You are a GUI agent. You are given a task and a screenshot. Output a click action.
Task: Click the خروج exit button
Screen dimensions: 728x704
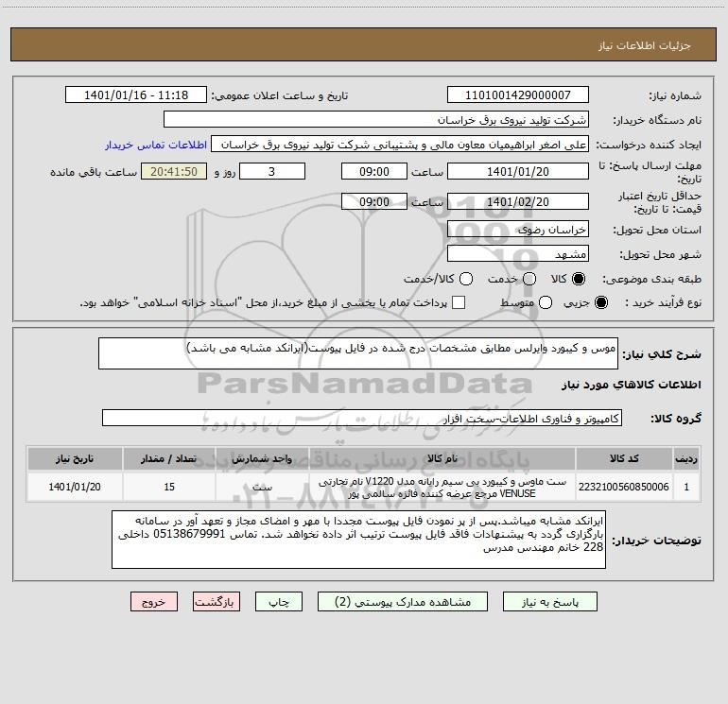click(154, 602)
